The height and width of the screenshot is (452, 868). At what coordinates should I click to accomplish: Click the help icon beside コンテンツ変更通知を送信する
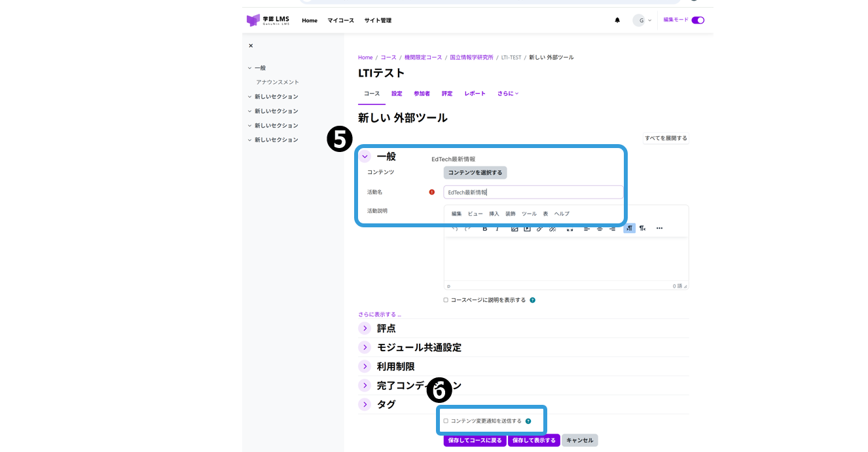coord(528,421)
